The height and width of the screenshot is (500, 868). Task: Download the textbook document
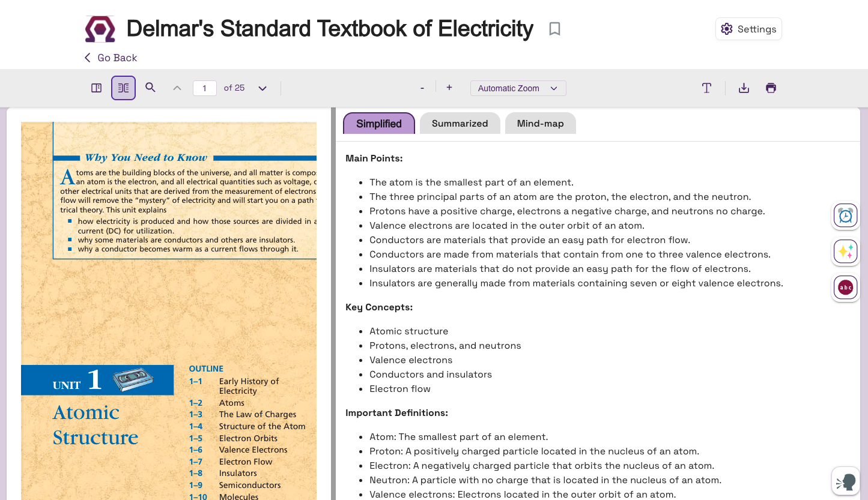click(x=744, y=88)
